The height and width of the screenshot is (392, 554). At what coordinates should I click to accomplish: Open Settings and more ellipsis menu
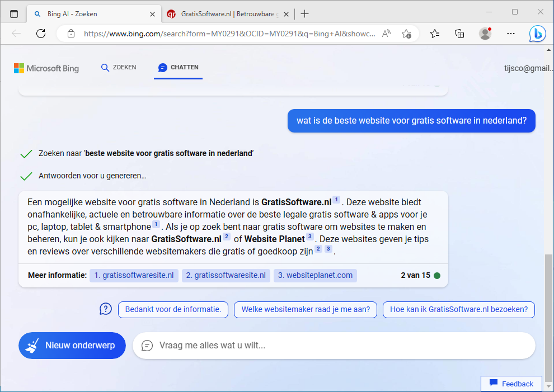tap(510, 34)
